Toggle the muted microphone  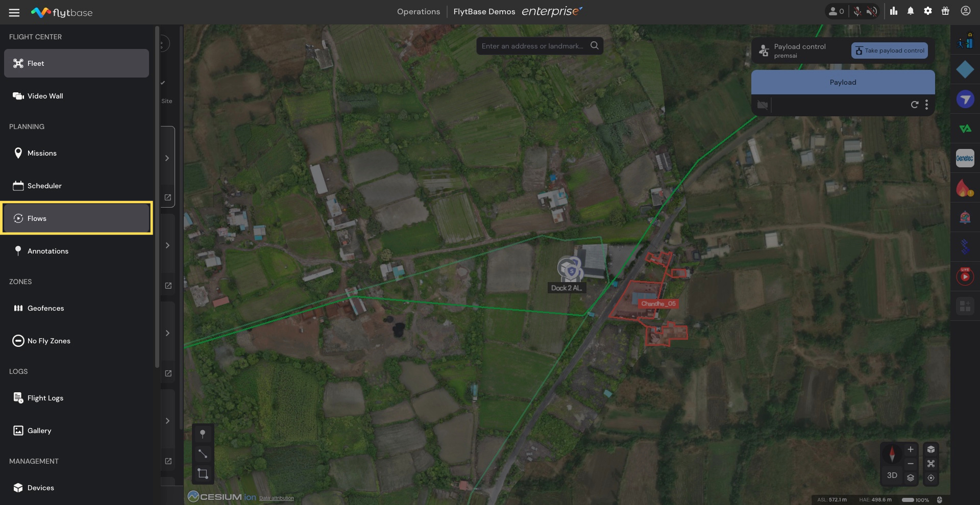point(857,11)
